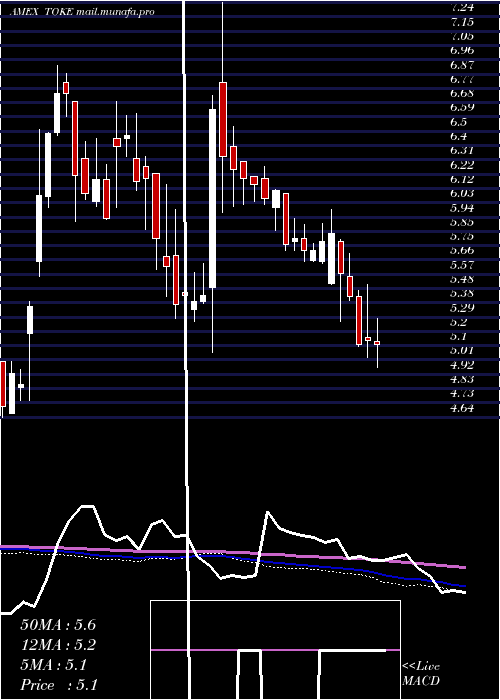Image resolution: width=500 pixels, height=700 pixels.
Task: Select the 5MA : 5.1 readout
Action: (x=53, y=665)
